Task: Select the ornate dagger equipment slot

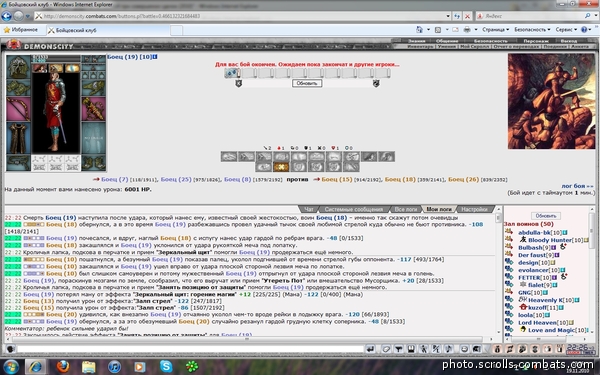Action: click(x=93, y=109)
